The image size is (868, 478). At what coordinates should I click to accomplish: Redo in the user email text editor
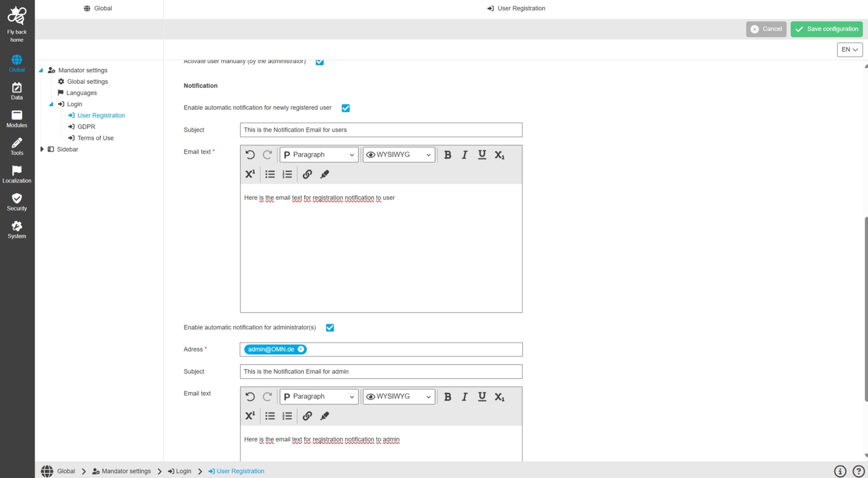click(x=267, y=155)
